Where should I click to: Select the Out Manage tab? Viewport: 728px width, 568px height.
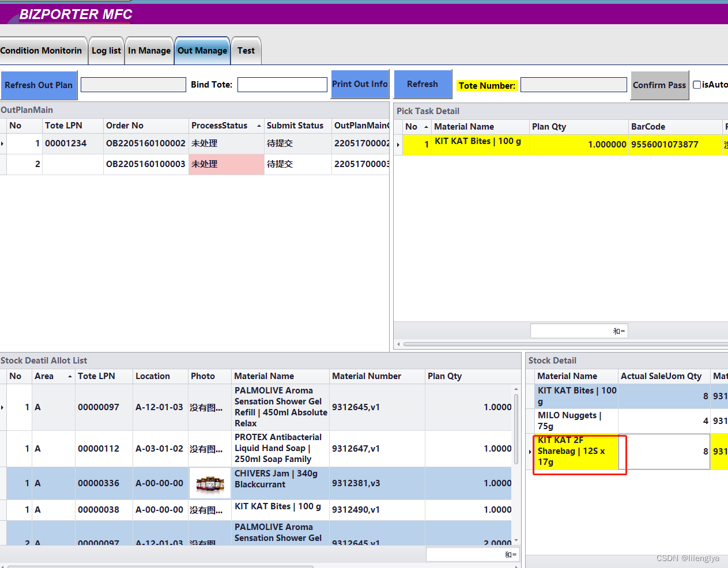point(202,51)
